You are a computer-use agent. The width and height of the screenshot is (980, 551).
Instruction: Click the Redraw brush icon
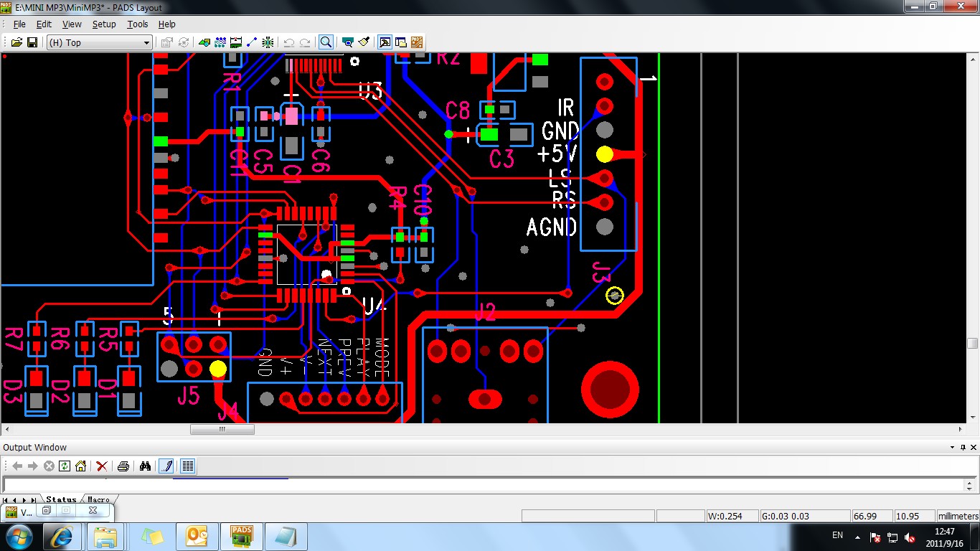pyautogui.click(x=364, y=42)
